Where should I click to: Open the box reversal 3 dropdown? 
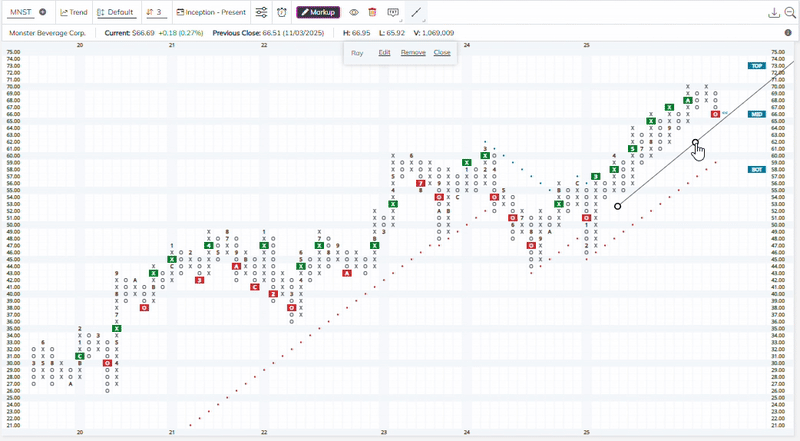(x=154, y=12)
